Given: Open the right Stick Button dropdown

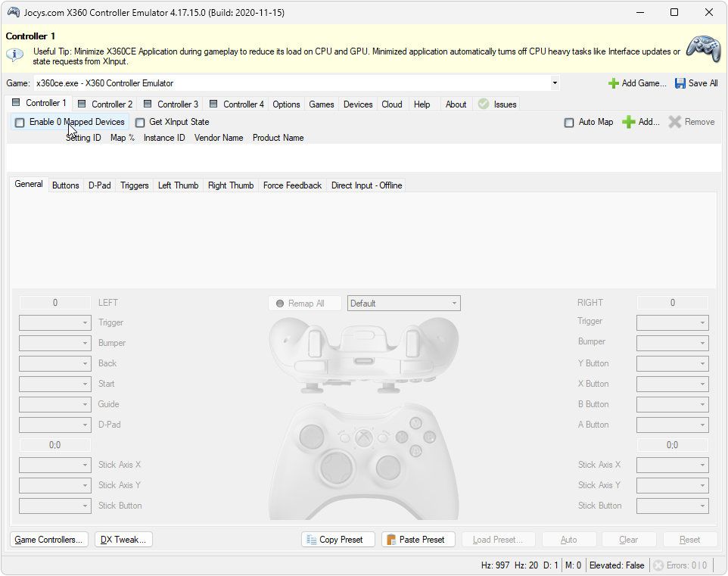Looking at the screenshot, I should 673,506.
